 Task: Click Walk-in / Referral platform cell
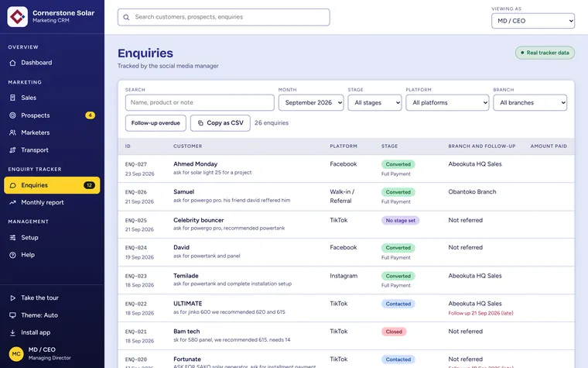pyautogui.click(x=342, y=196)
